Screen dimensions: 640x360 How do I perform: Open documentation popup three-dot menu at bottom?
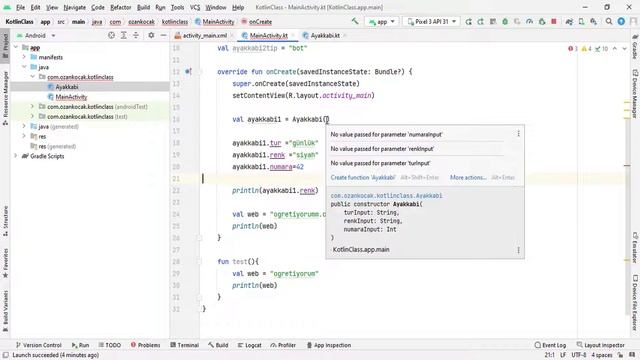pyautogui.click(x=518, y=249)
